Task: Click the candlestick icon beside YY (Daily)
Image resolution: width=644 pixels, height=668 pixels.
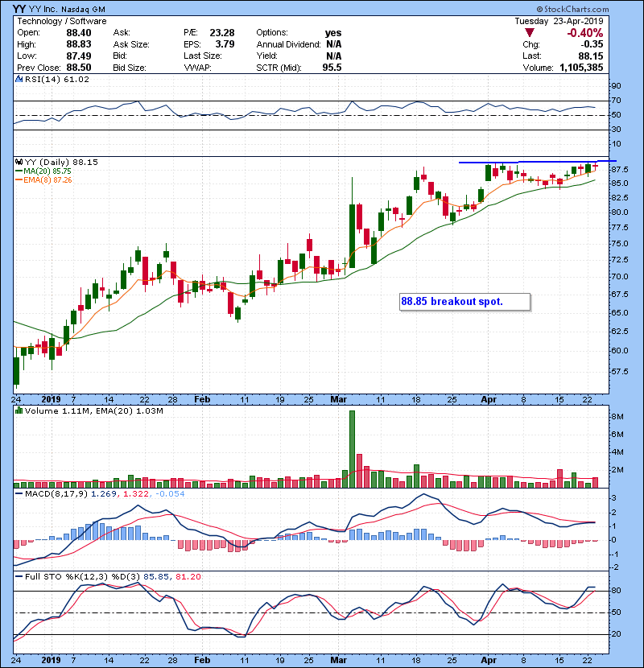Action: tap(19, 163)
